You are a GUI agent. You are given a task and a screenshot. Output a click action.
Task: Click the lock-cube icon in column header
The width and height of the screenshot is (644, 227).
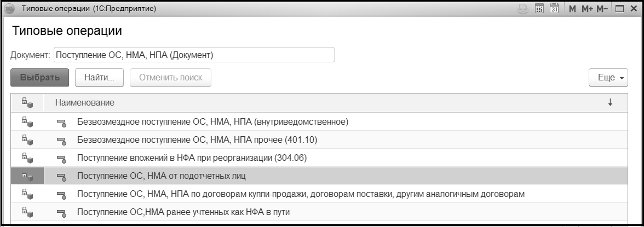(x=27, y=102)
